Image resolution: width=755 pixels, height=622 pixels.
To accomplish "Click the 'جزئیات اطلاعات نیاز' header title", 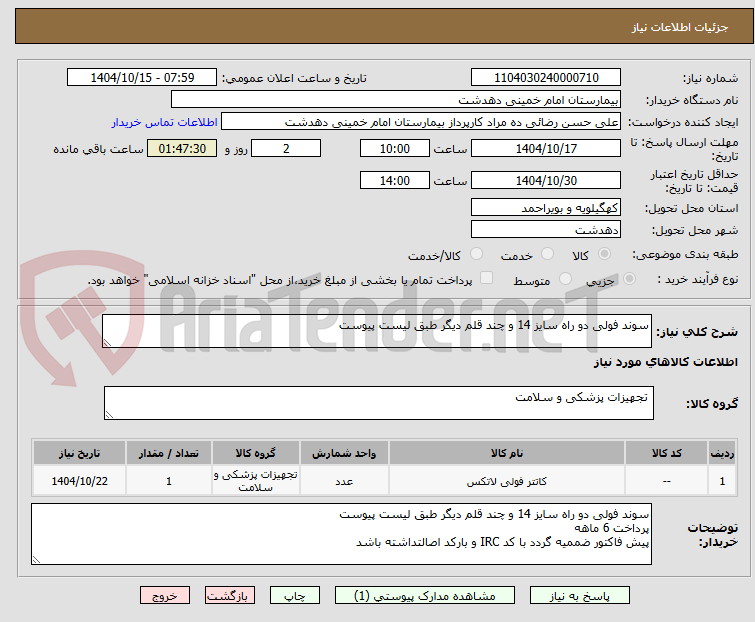I will pos(680,27).
